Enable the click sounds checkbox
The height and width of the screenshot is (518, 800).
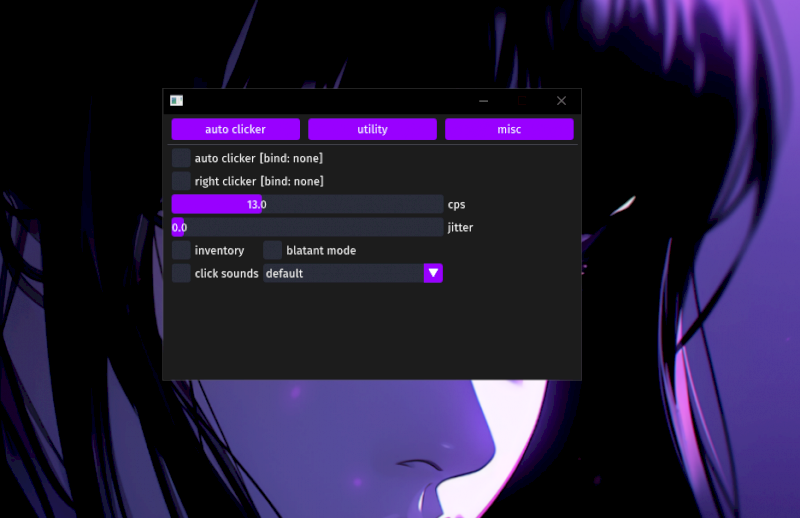(x=181, y=273)
